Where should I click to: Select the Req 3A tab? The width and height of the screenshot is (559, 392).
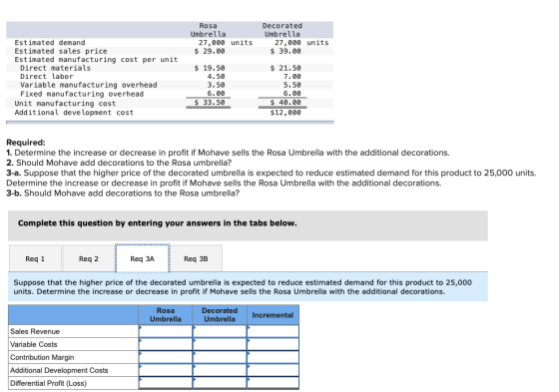coord(142,258)
